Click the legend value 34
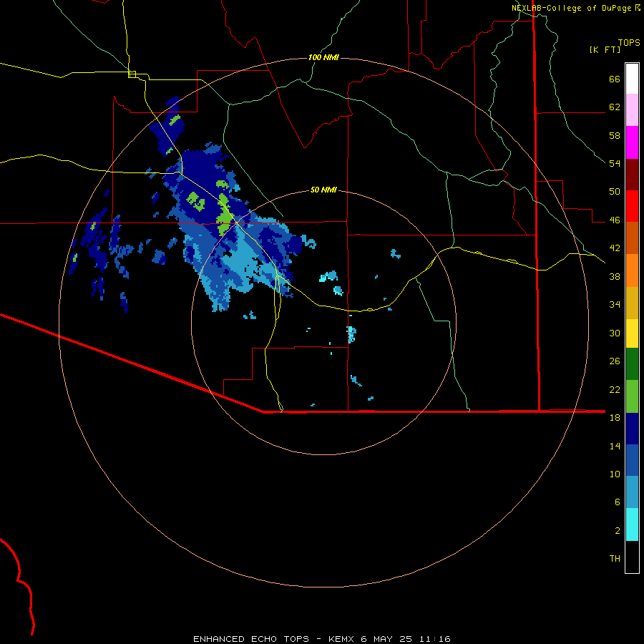This screenshot has height=644, width=644. 615,305
